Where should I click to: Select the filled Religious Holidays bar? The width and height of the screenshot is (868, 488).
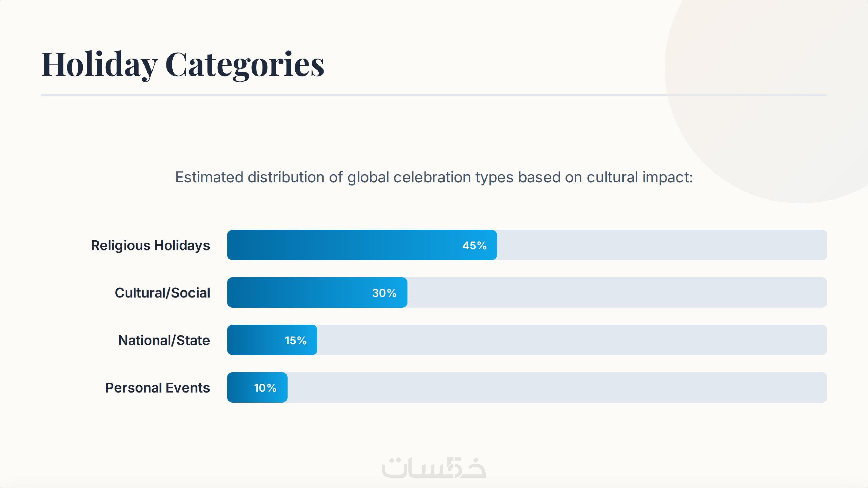pyautogui.click(x=337, y=245)
